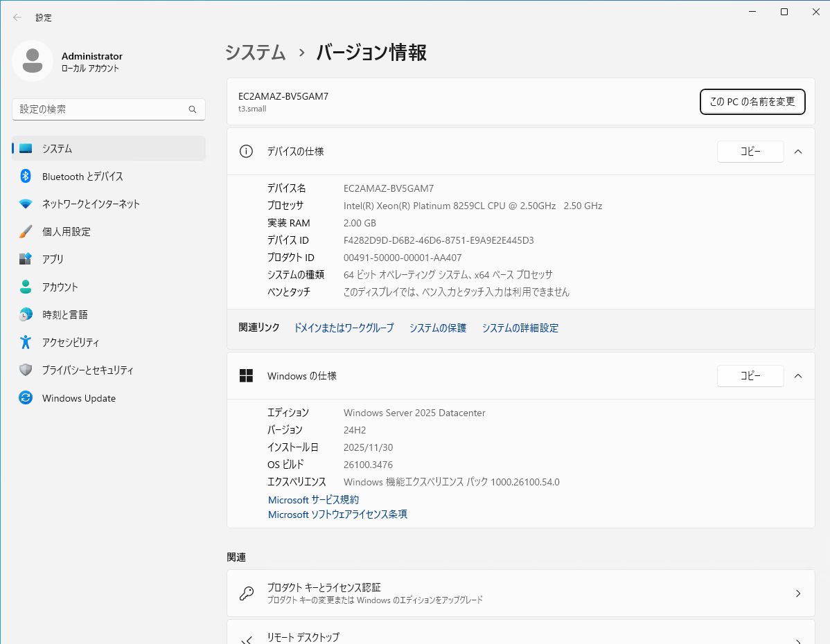Click the プライバシーとセキュリティ shield icon
Screen dimensions: 830x644
click(26, 370)
